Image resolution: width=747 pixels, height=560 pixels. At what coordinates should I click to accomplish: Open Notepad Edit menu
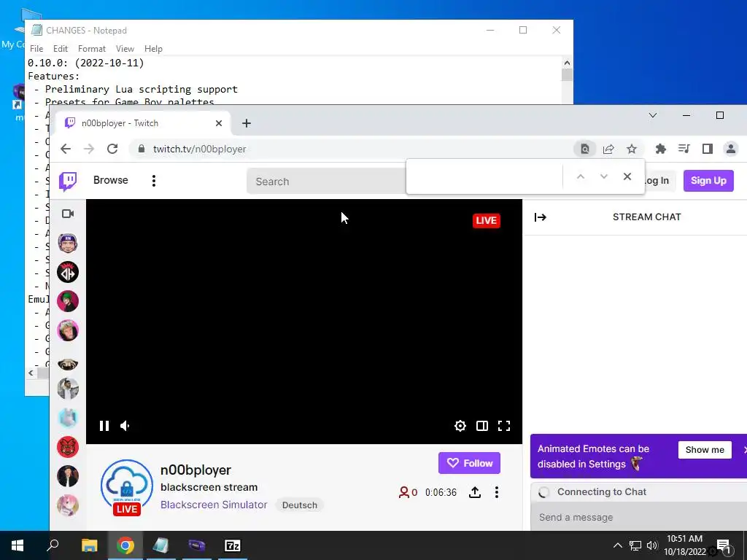click(61, 49)
